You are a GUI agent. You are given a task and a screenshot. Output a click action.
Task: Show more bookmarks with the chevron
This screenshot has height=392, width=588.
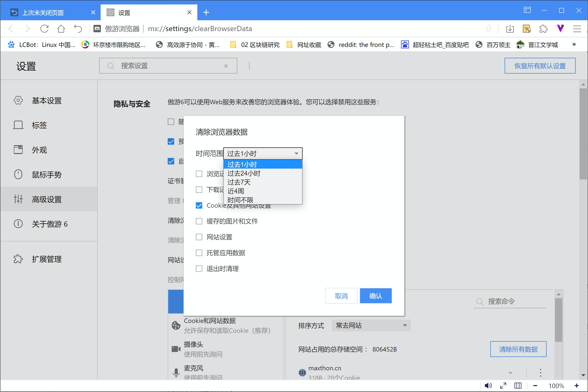pyautogui.click(x=574, y=44)
